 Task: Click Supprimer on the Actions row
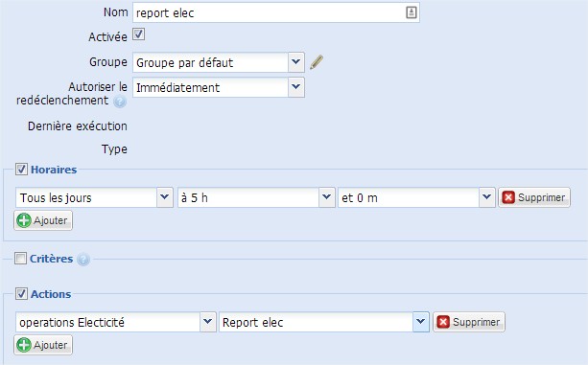469,322
